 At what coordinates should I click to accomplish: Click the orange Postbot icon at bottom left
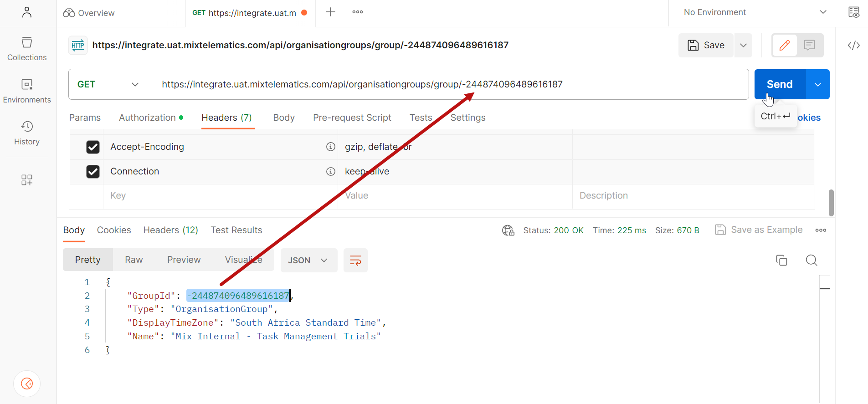click(27, 384)
